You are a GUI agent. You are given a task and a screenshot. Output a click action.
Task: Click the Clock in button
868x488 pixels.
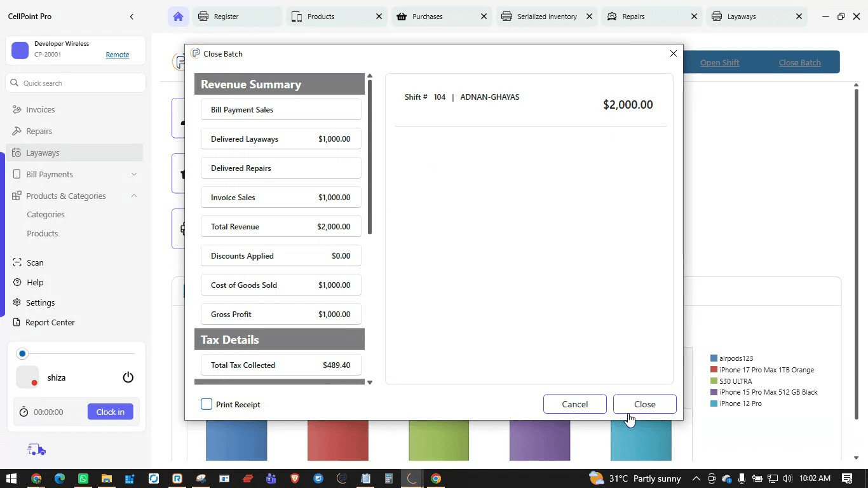pyautogui.click(x=111, y=412)
